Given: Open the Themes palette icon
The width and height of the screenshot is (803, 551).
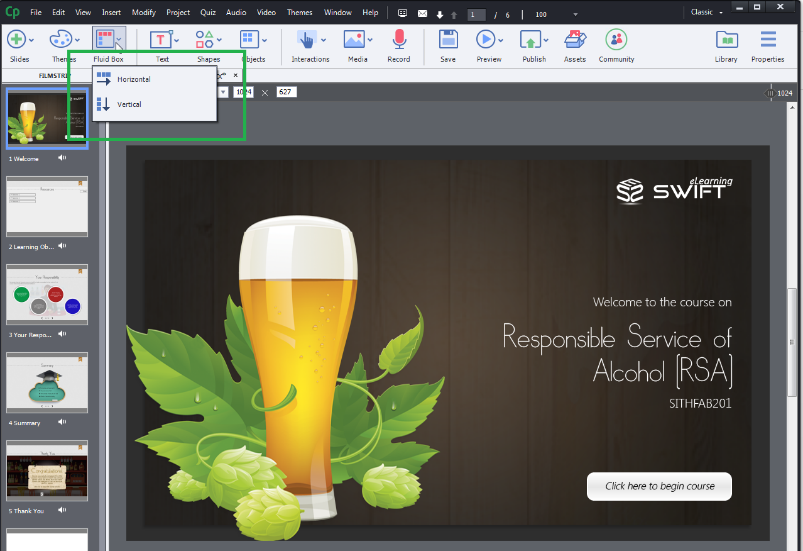Looking at the screenshot, I should pos(60,39).
